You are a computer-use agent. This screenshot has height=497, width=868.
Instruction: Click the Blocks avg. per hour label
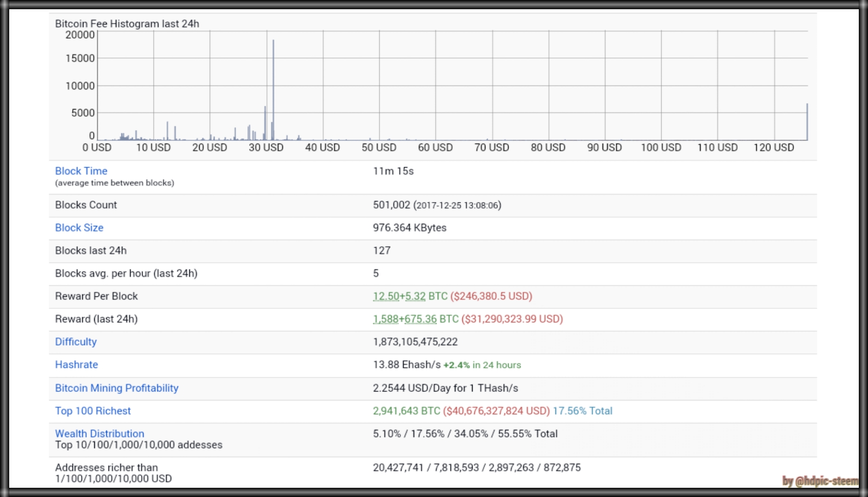(x=126, y=273)
